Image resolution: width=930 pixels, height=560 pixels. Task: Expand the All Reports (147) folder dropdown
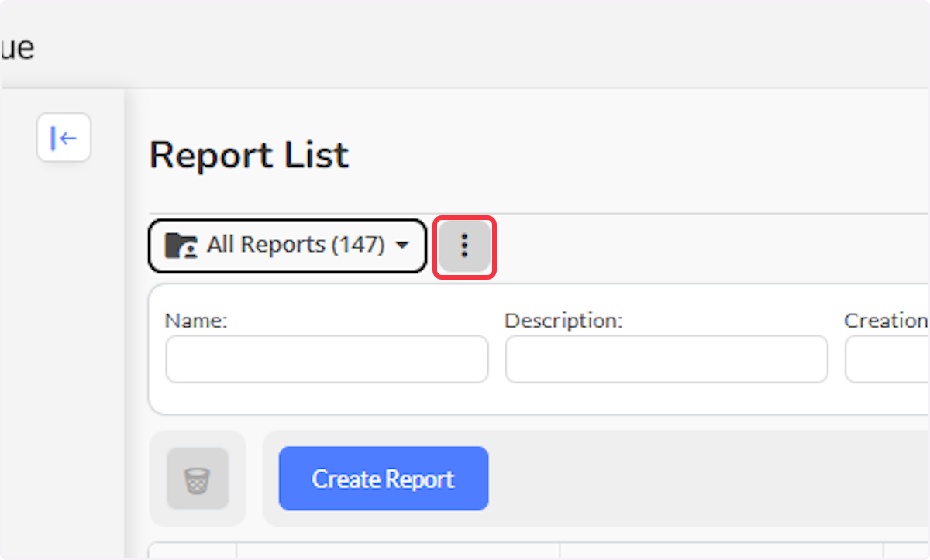pyautogui.click(x=288, y=246)
